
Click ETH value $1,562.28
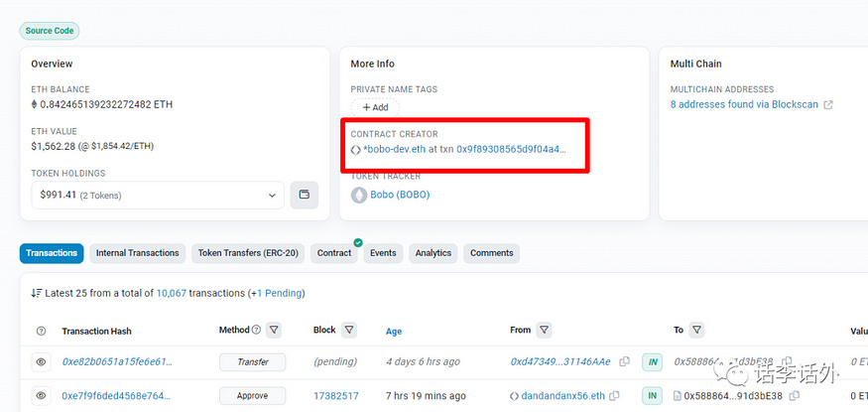[x=55, y=146]
